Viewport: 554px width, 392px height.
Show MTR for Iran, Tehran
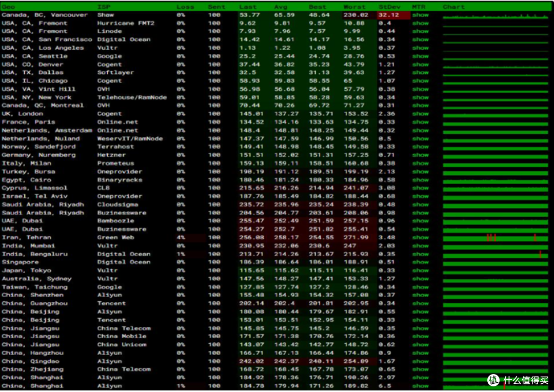coord(421,237)
